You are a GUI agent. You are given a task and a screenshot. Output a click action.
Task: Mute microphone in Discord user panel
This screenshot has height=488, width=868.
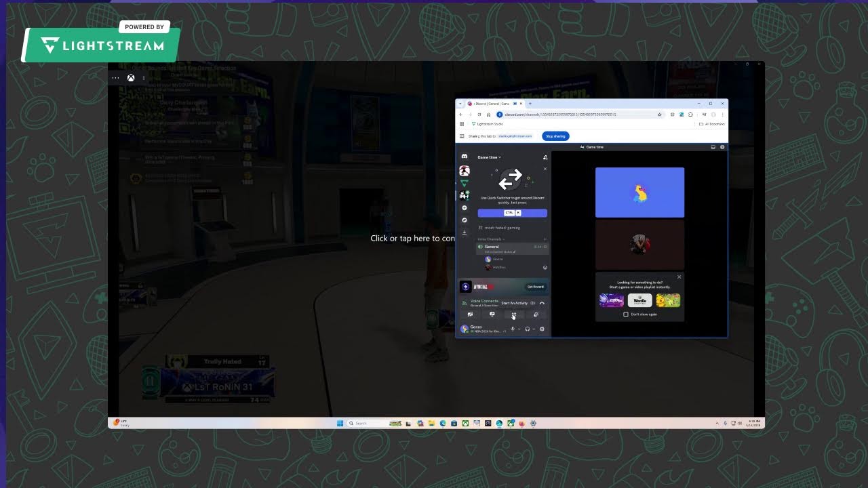513,329
